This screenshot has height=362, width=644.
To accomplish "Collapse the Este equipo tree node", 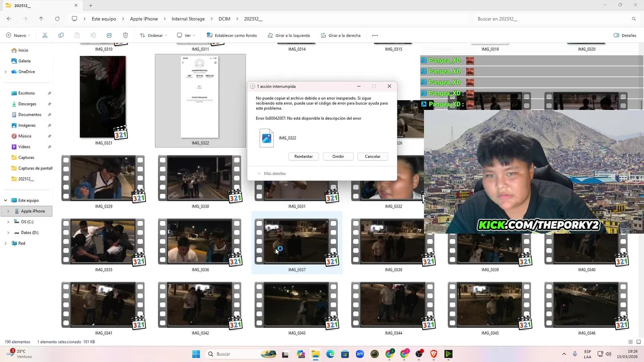I will (x=6, y=200).
